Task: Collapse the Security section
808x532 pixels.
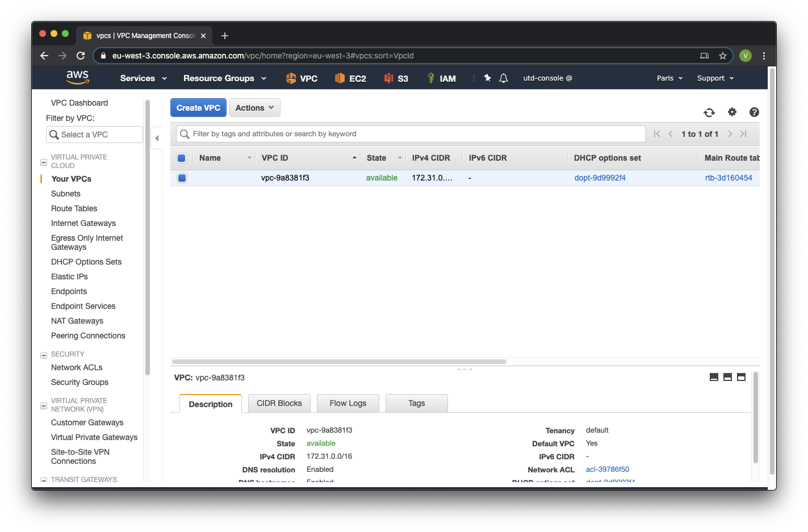Action: [44, 355]
